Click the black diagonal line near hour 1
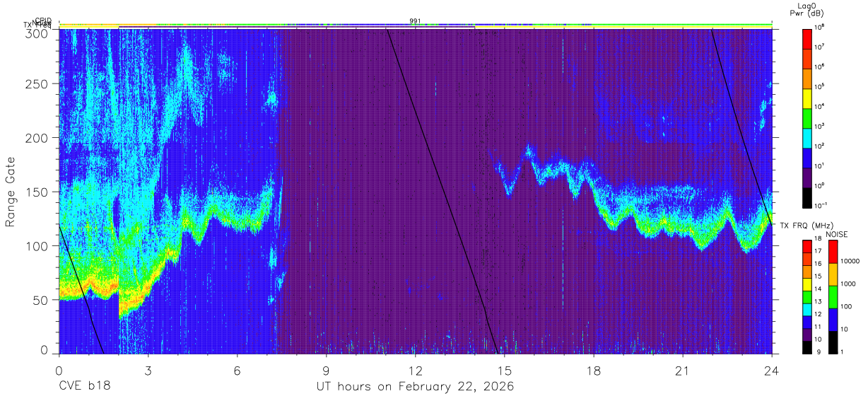This screenshot has height=401, width=868. click(x=81, y=289)
